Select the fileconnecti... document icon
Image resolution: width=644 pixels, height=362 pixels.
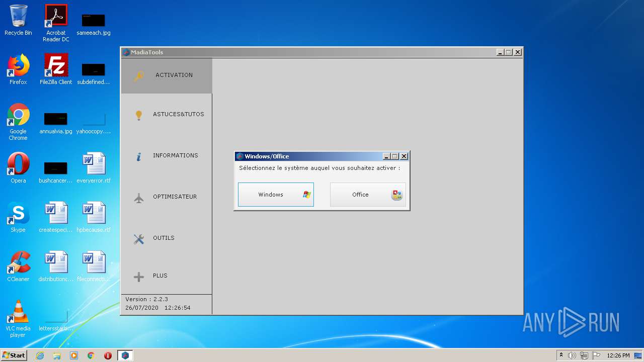[x=94, y=266]
